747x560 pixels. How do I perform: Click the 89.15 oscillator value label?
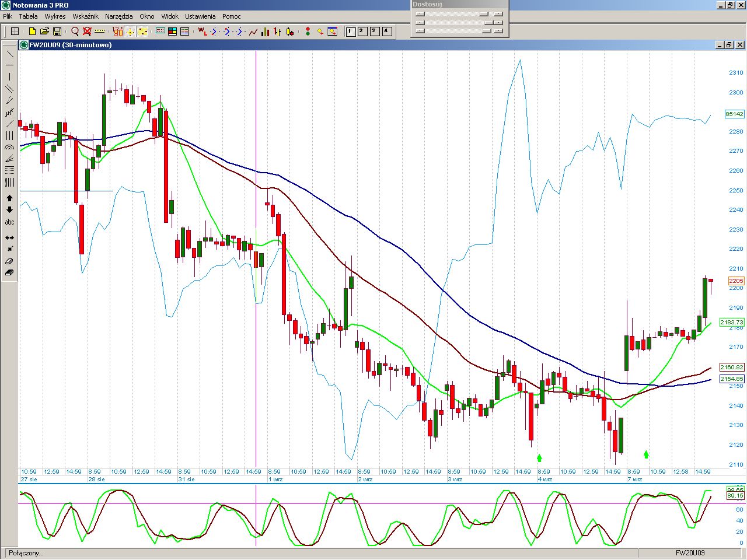[735, 496]
